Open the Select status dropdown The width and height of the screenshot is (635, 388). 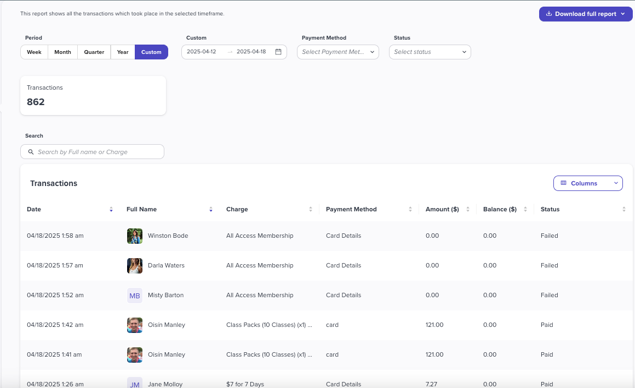(x=430, y=52)
